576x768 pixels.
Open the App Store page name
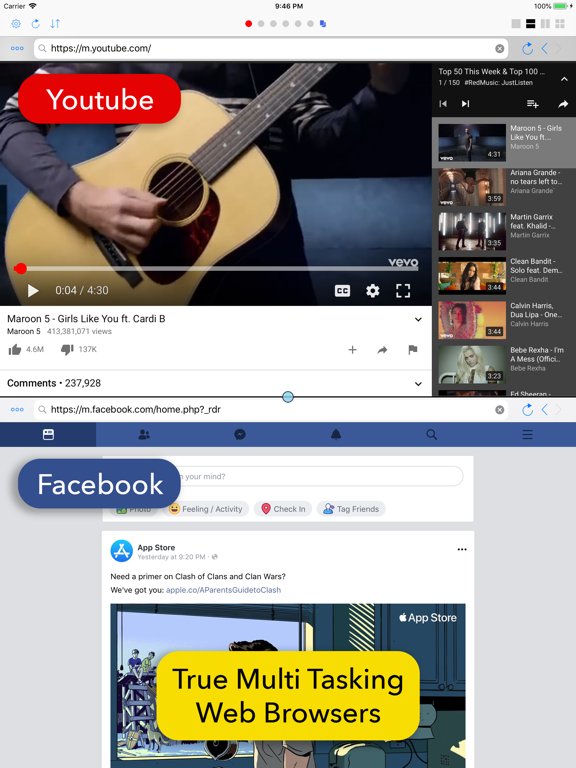click(x=156, y=548)
